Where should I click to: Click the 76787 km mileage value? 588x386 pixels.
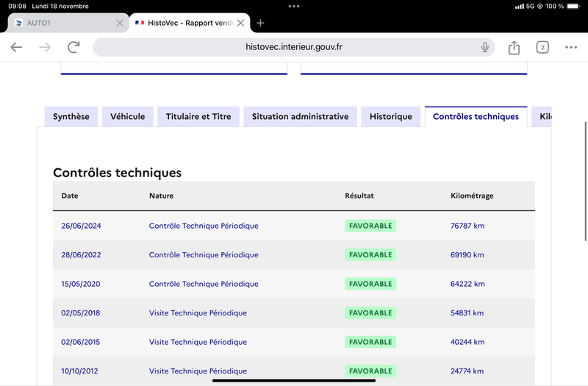coord(467,226)
